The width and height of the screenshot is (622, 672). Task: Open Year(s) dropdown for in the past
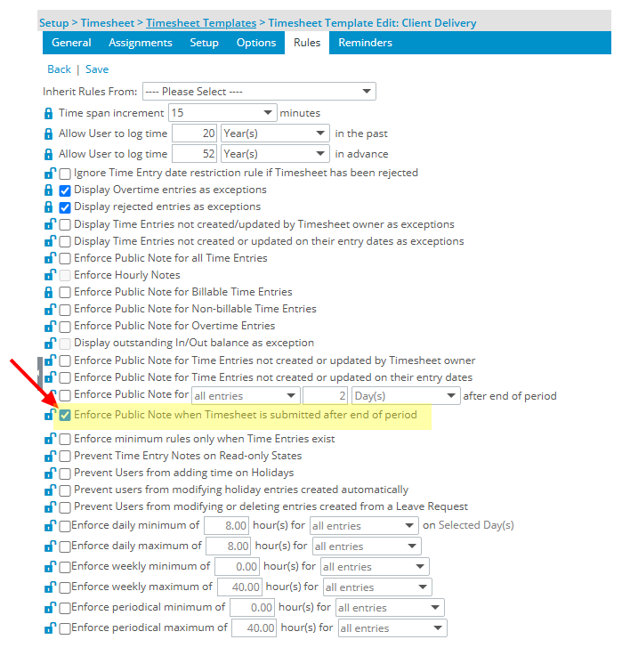point(275,134)
